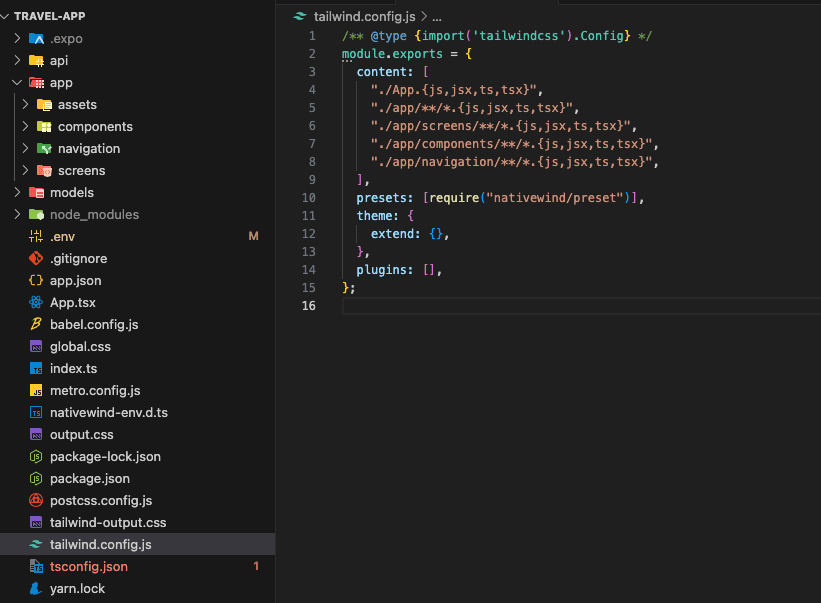Click the tailwind.config.js breadcrumb label
Image resolution: width=821 pixels, height=603 pixels.
(364, 16)
